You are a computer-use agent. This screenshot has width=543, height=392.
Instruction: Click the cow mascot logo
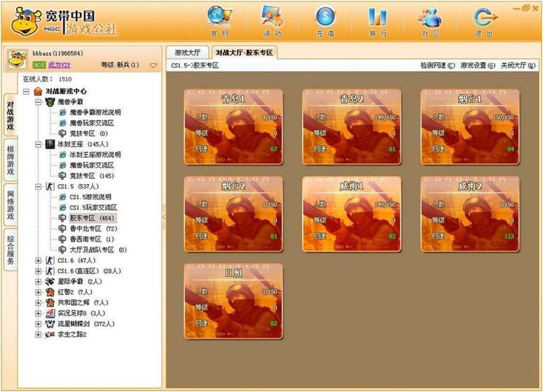(26, 21)
